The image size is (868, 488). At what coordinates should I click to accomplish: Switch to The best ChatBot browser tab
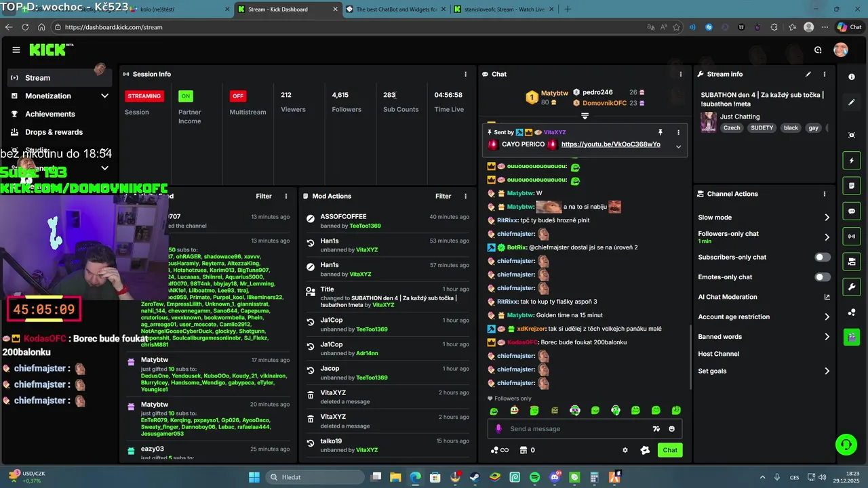pyautogui.click(x=394, y=9)
